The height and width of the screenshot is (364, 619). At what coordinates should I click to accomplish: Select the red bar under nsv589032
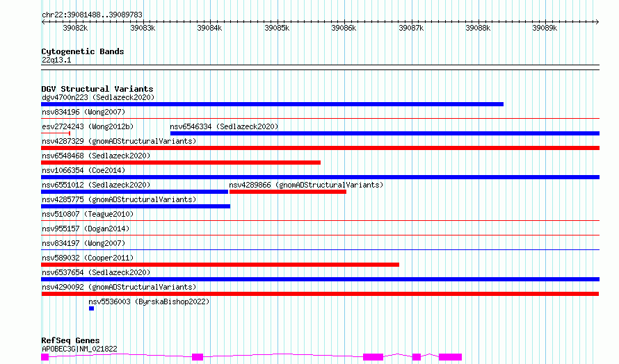coord(220,265)
